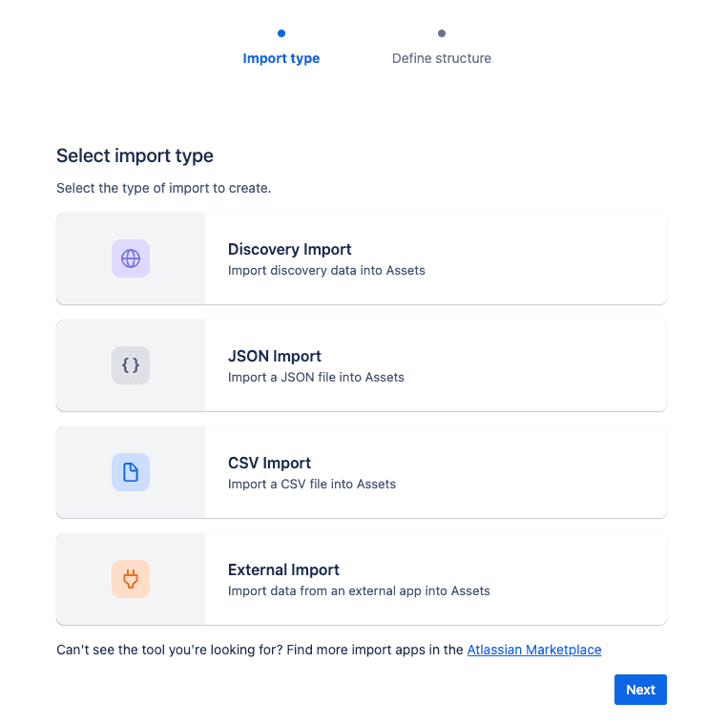Go to the Define structure step
Image resolution: width=728 pixels, height=724 pixels.
click(x=442, y=58)
